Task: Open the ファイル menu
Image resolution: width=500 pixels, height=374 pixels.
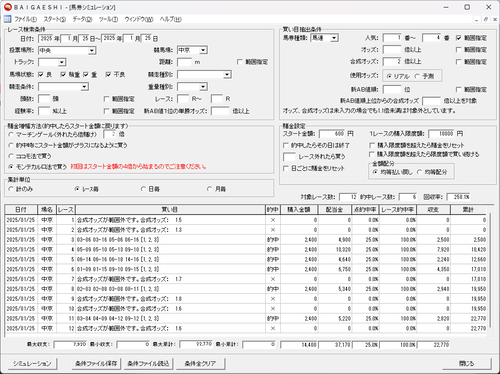Action: pyautogui.click(x=25, y=19)
